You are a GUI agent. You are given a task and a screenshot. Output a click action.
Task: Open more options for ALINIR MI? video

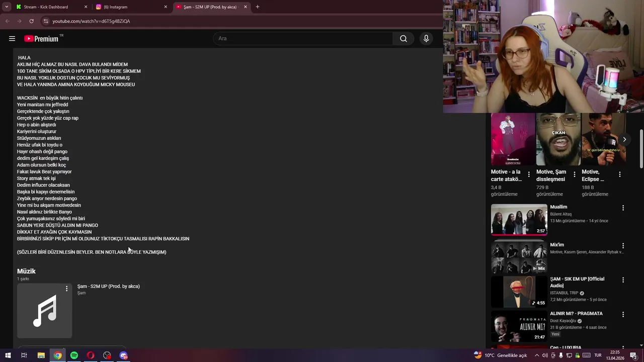(x=623, y=314)
